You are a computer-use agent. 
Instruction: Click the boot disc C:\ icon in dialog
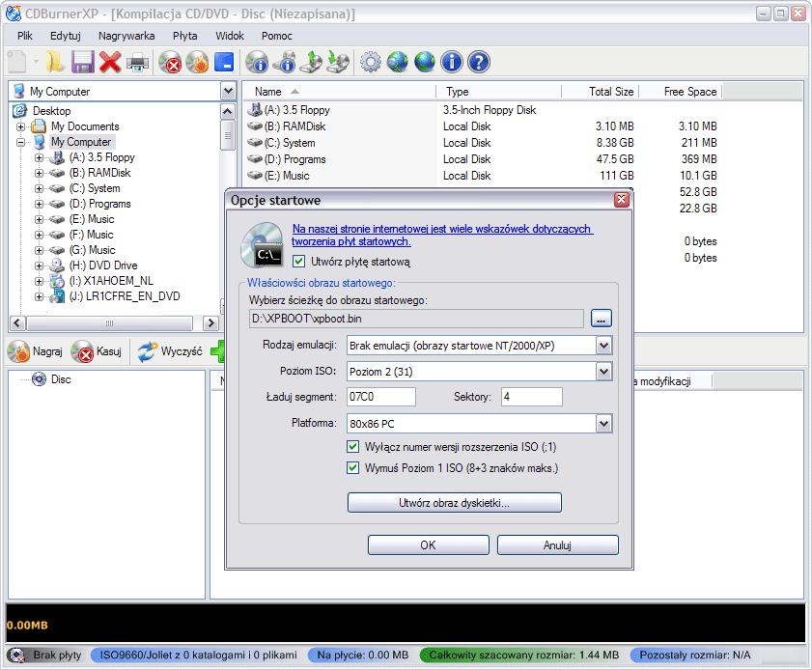[x=263, y=245]
